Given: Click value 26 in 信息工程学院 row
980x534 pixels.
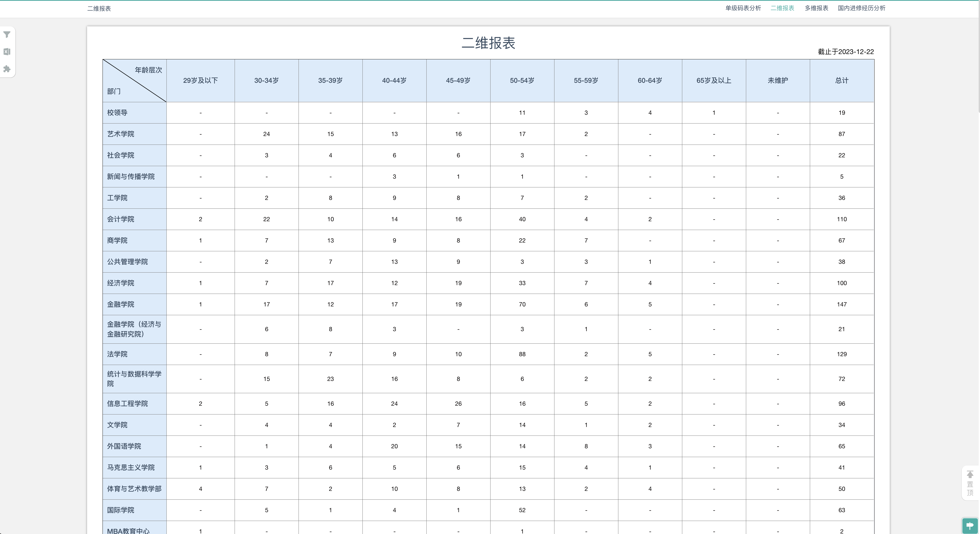Looking at the screenshot, I should 458,404.
